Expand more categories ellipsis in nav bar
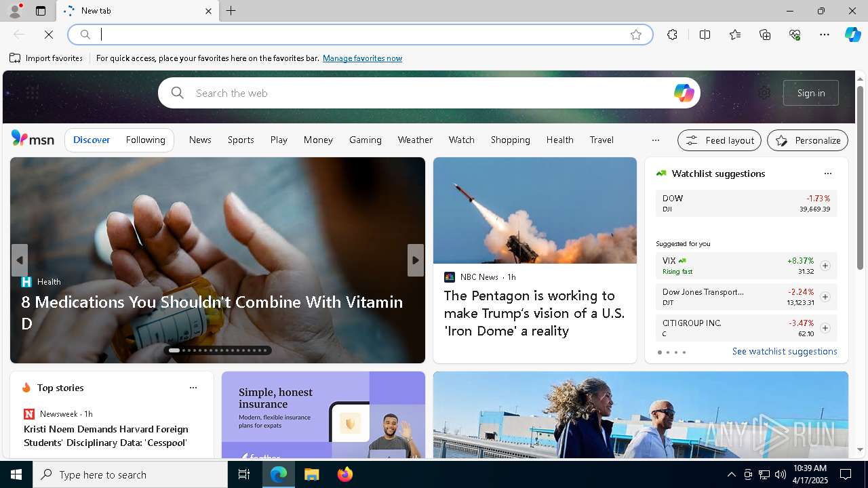 [x=655, y=140]
